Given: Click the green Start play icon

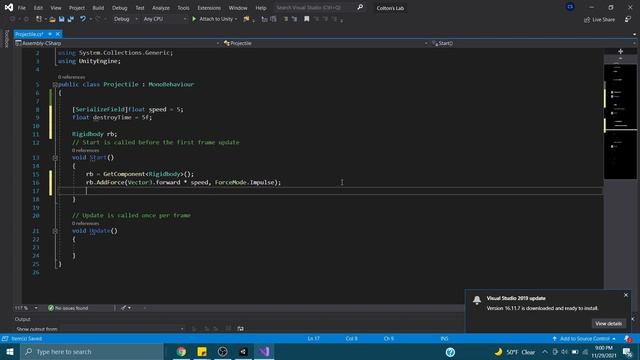Looking at the screenshot, I should tap(194, 19).
